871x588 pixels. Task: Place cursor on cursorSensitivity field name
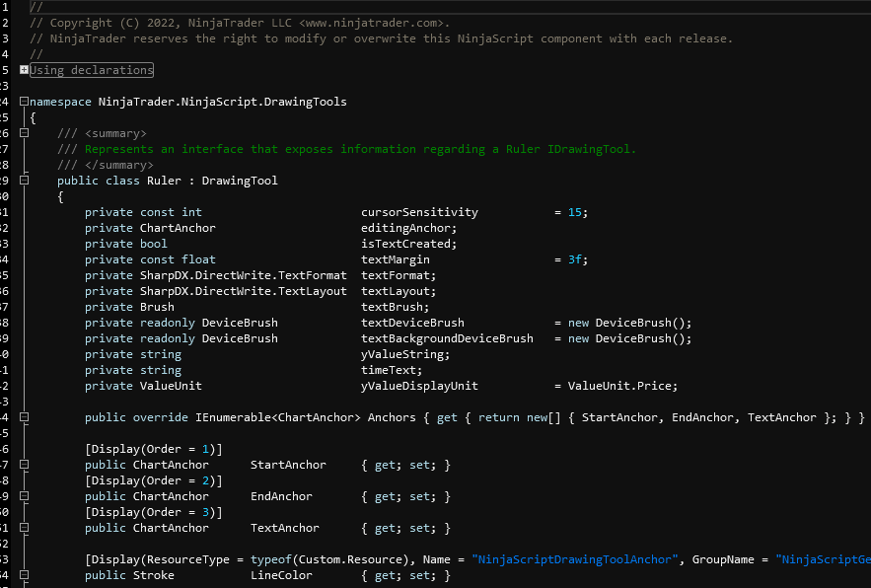[x=419, y=212]
